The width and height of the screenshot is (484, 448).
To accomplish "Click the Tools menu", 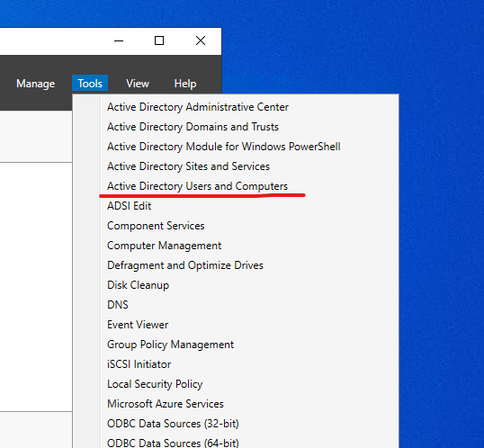I will 90,84.
